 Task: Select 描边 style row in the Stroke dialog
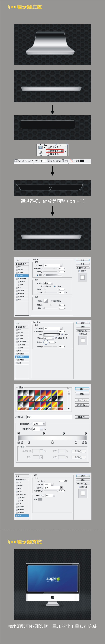pyautogui.click(x=22, y=516)
